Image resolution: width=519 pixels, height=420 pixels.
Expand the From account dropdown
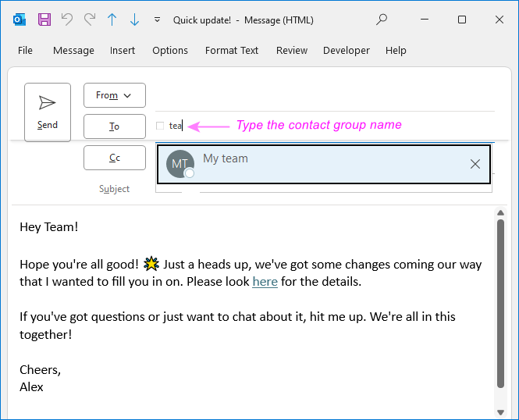coord(115,95)
